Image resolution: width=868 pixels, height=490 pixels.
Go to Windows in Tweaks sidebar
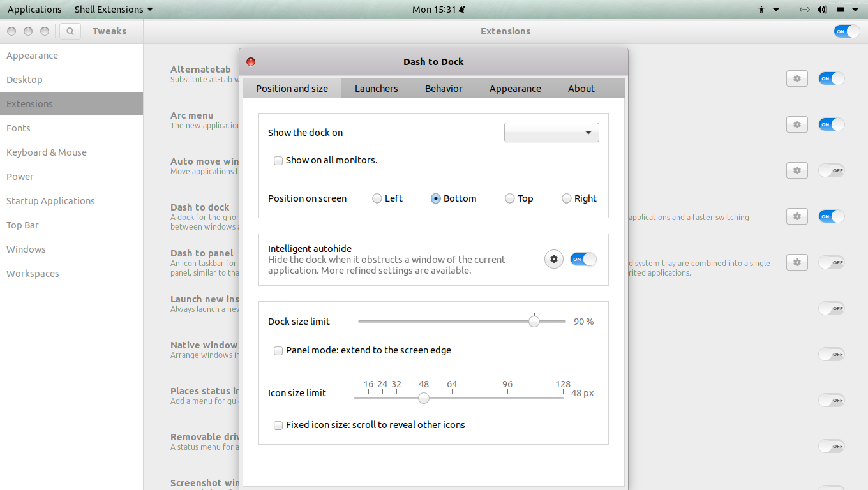click(71, 249)
